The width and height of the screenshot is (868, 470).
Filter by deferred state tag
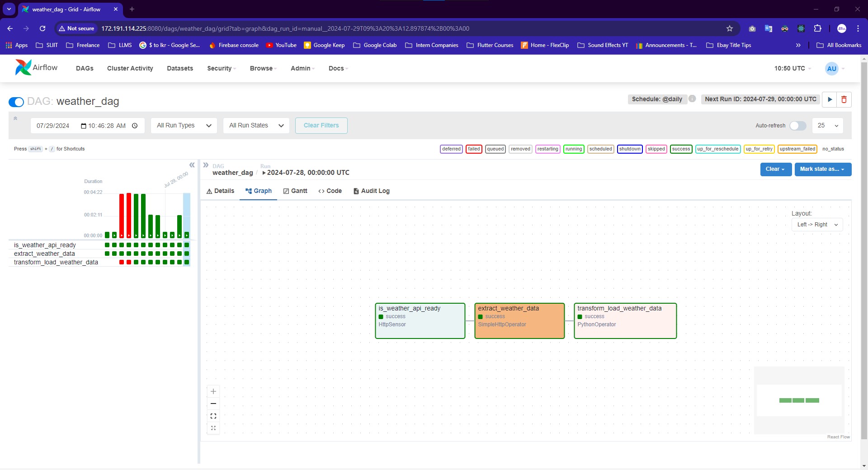(451, 149)
